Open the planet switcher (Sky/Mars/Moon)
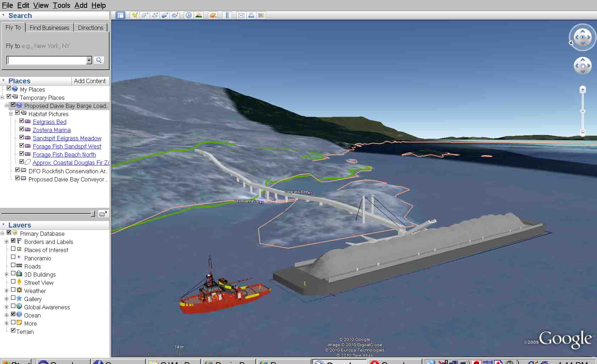 click(x=213, y=15)
